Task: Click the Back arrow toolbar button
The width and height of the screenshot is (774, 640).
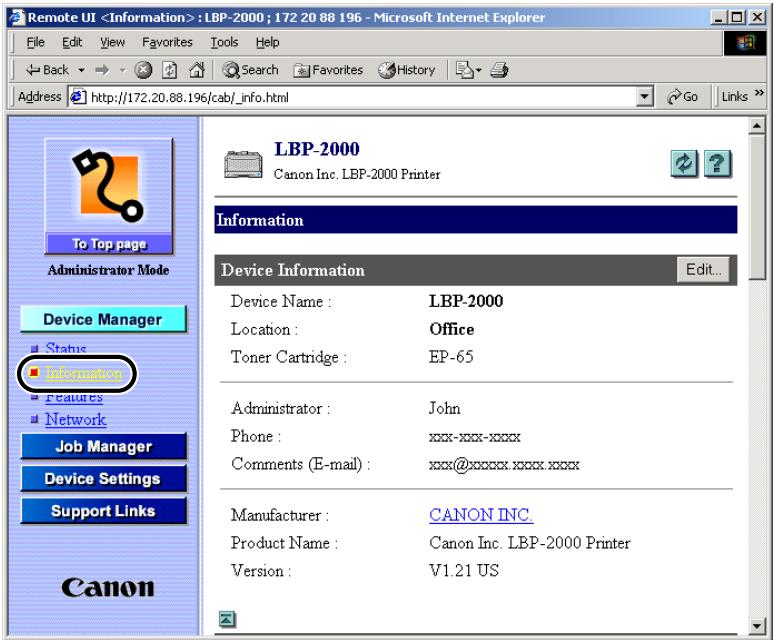Action: click(47, 70)
